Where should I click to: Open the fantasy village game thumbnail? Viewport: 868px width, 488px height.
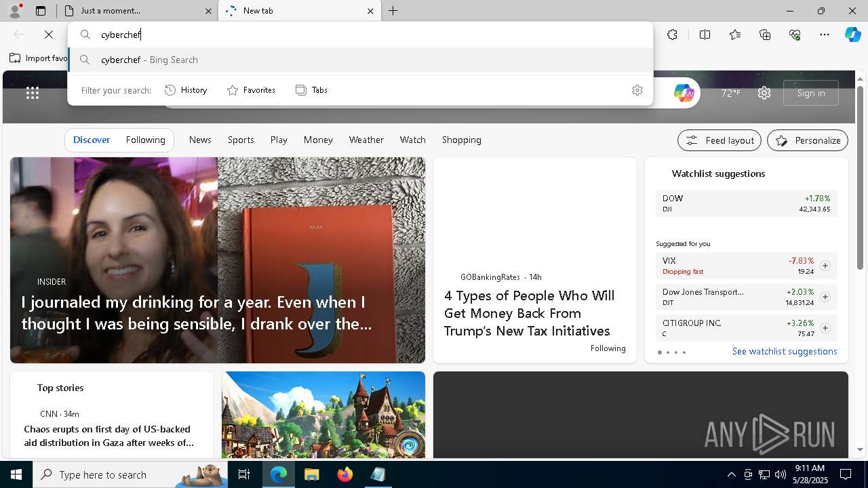tap(323, 415)
